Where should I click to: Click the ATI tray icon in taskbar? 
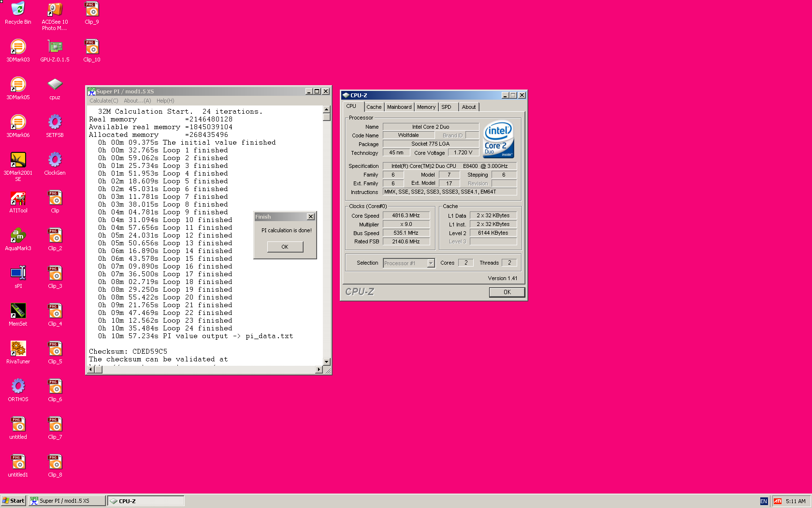pos(778,501)
